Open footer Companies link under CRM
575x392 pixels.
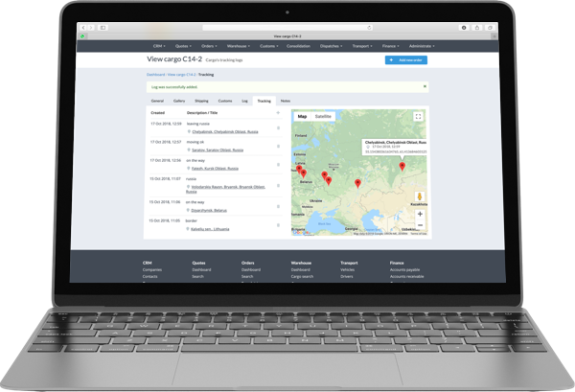pyautogui.click(x=152, y=269)
